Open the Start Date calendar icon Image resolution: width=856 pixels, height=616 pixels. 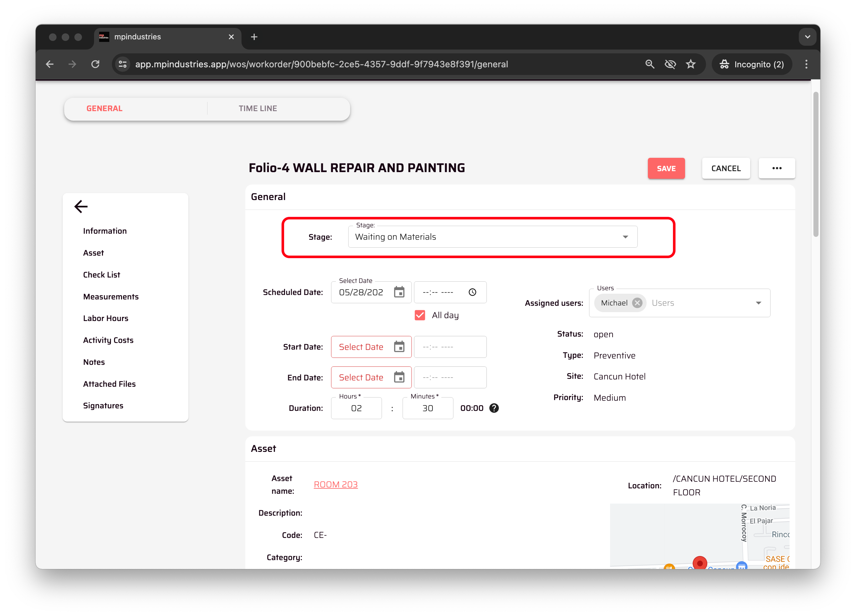click(x=399, y=347)
